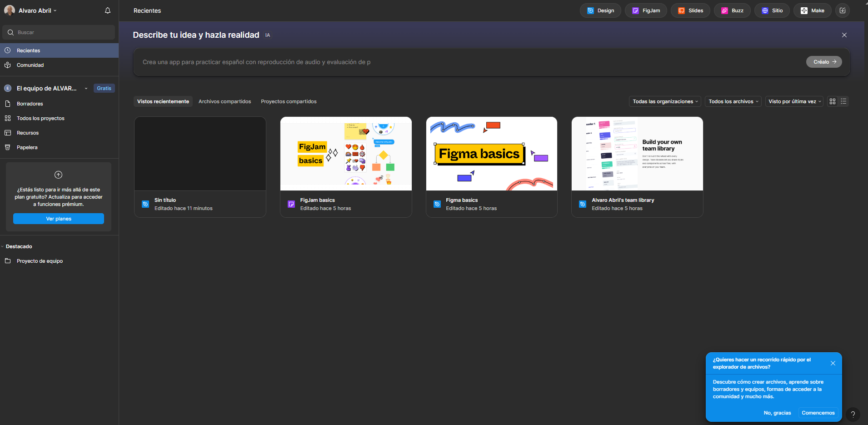Switch to Proyectos compartidos tab
This screenshot has width=868, height=425.
coord(289,101)
